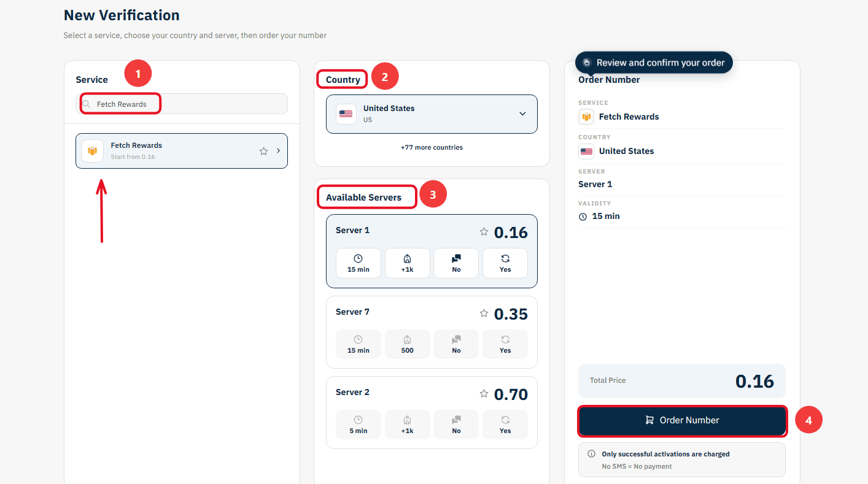
Task: Favorite Fetch Rewards with its star icon
Action: (263, 151)
